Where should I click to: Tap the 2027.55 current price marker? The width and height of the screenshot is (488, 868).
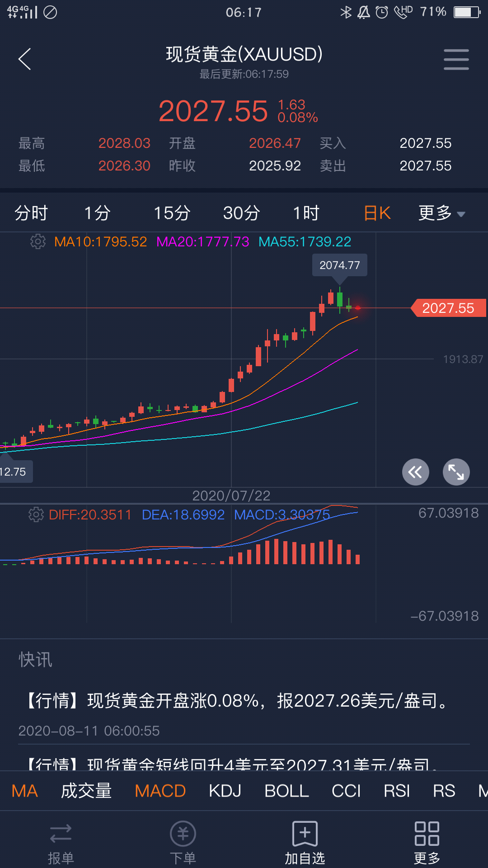pos(448,308)
